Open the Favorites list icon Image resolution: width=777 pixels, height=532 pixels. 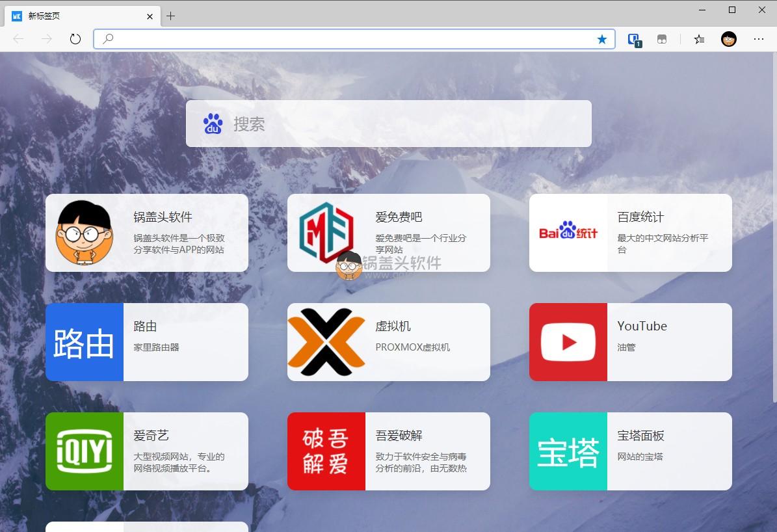tap(699, 39)
